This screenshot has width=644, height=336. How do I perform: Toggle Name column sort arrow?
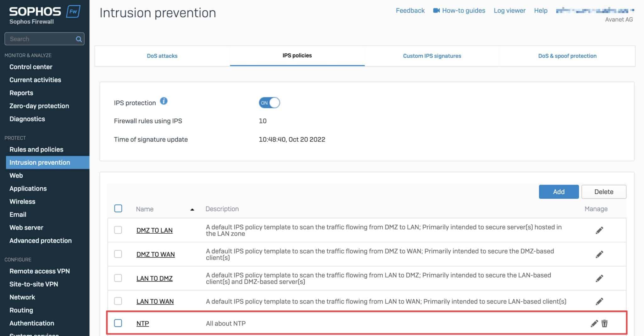coord(192,209)
